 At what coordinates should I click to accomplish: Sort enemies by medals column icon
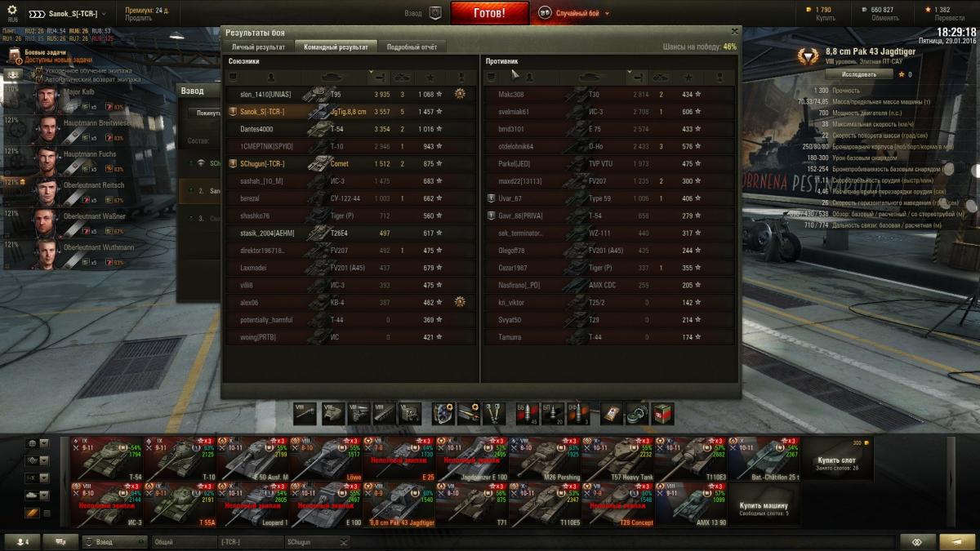click(720, 77)
